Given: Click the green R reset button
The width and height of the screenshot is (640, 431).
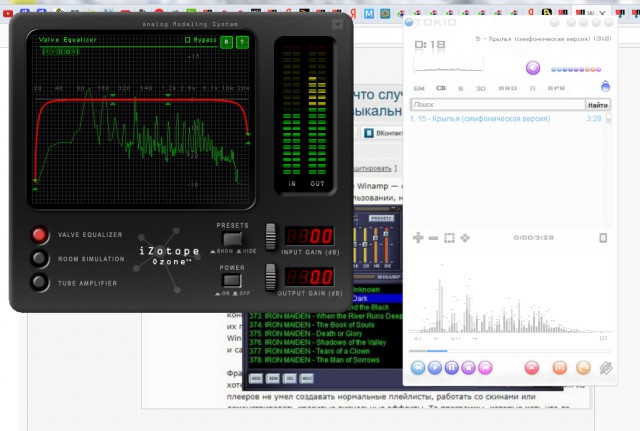Looking at the screenshot, I should 227,42.
